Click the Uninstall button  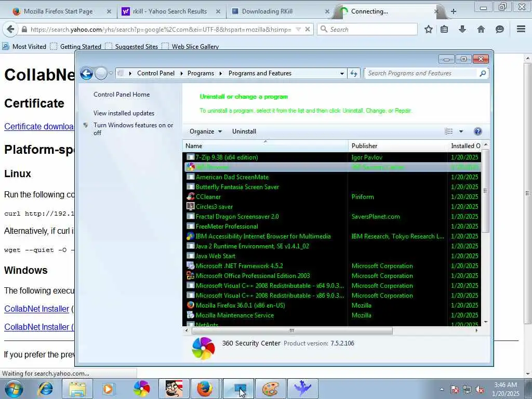pos(244,131)
